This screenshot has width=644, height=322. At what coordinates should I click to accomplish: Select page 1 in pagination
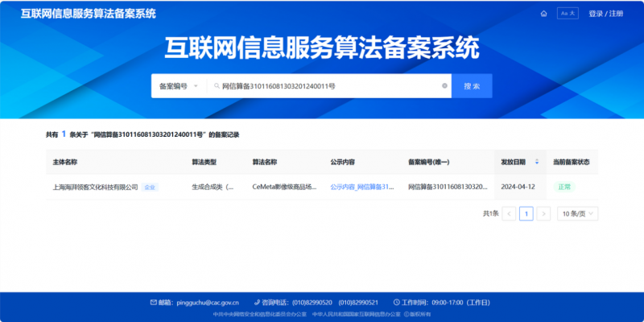tap(526, 213)
